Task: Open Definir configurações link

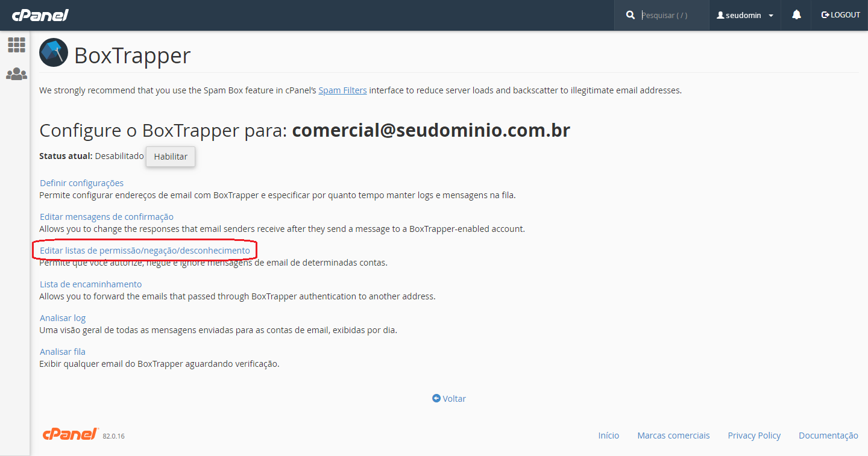Action: (x=81, y=183)
